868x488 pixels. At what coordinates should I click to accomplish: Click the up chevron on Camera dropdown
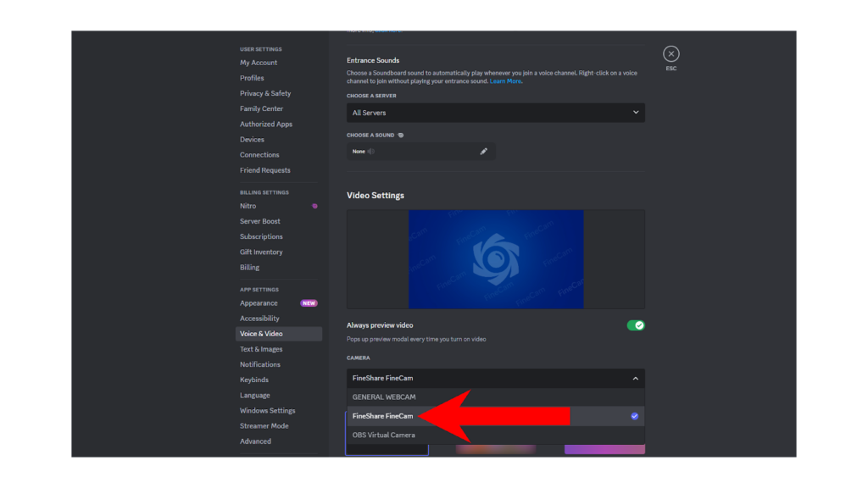tap(636, 379)
